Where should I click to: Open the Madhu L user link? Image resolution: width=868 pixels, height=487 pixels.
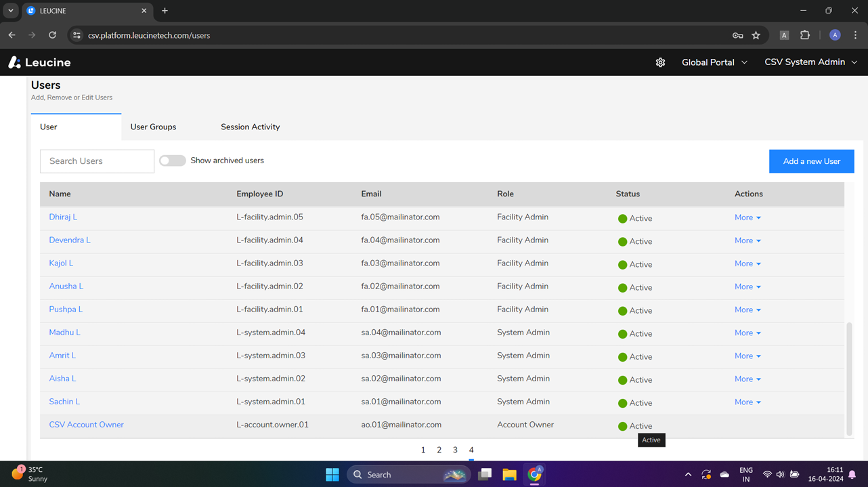(x=64, y=332)
